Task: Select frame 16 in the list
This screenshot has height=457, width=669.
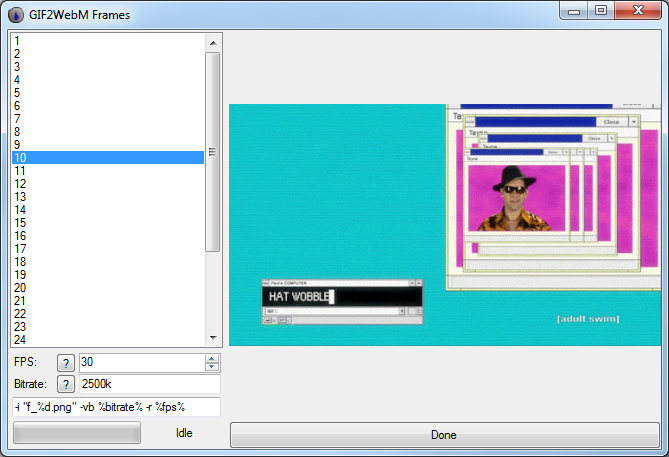Action: click(x=108, y=236)
